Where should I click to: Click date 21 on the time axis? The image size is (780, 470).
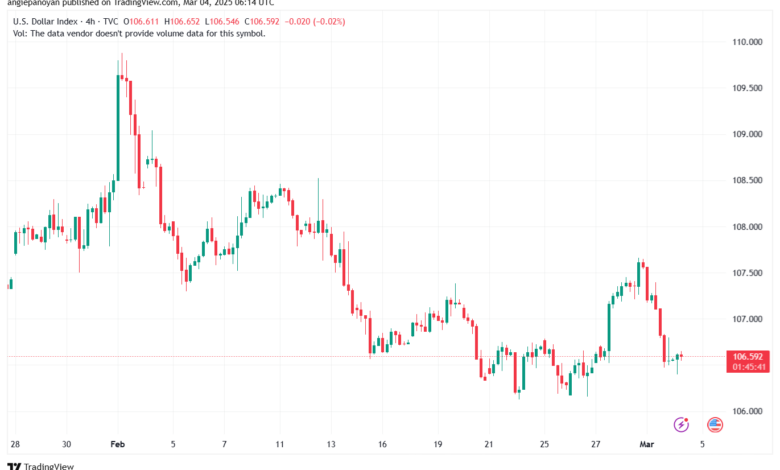tap(488, 444)
